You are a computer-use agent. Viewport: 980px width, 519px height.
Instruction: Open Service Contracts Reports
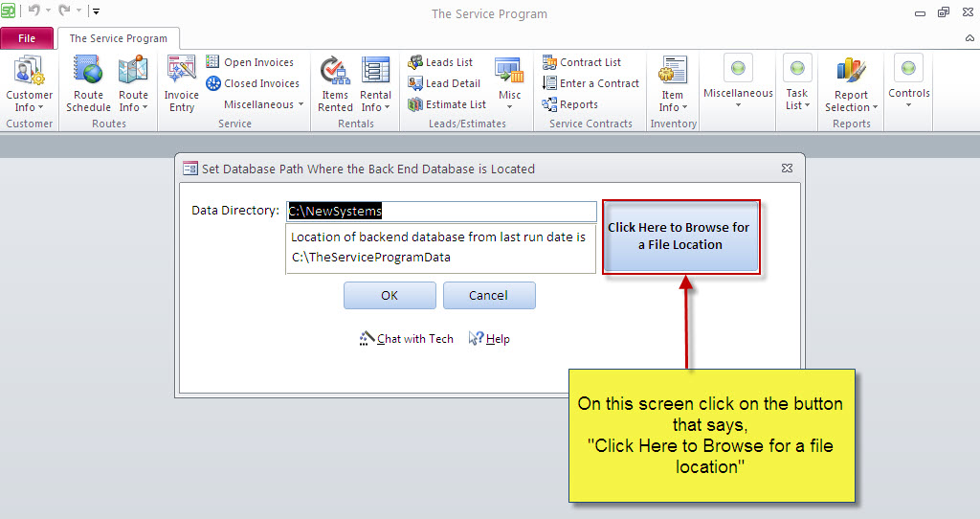[570, 104]
